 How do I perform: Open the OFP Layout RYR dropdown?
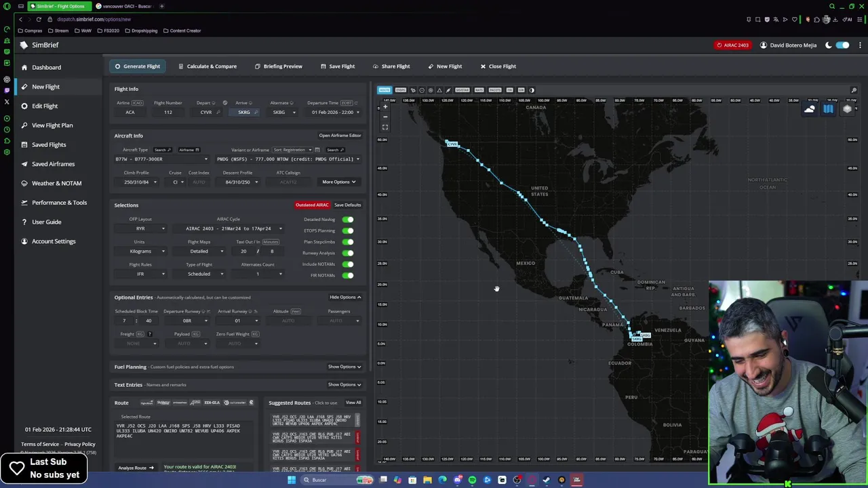(x=140, y=228)
